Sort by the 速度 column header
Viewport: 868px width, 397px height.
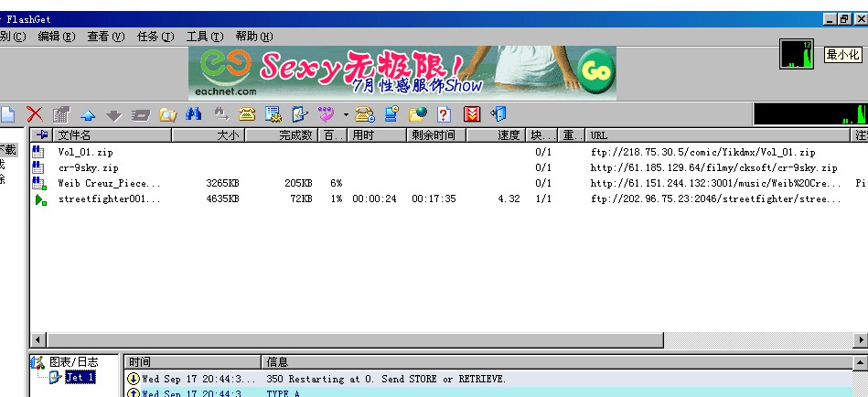click(496, 135)
